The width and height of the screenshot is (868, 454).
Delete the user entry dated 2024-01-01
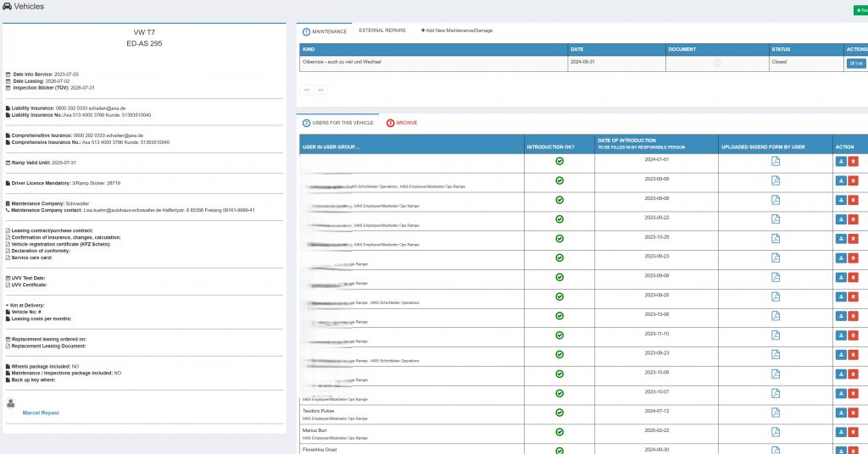coord(853,161)
